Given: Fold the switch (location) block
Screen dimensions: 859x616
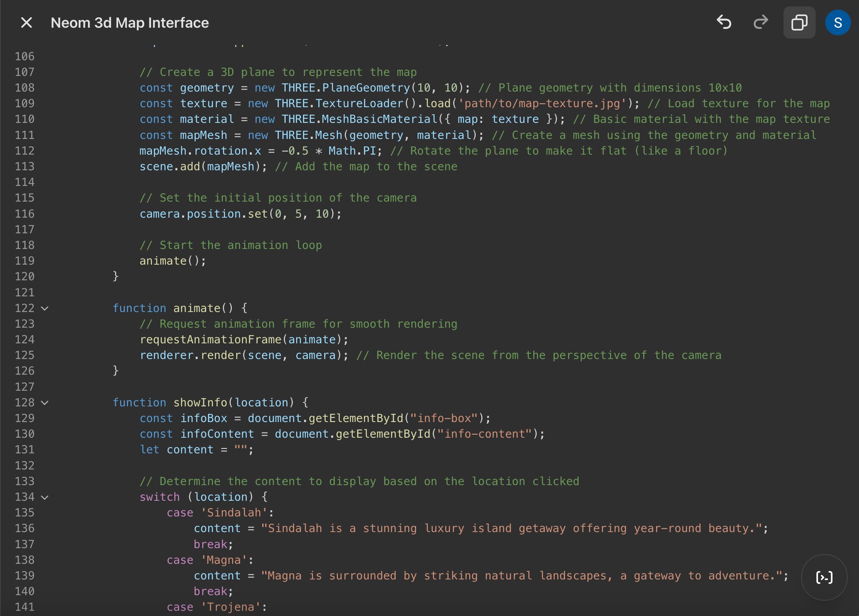Looking at the screenshot, I should [x=45, y=497].
